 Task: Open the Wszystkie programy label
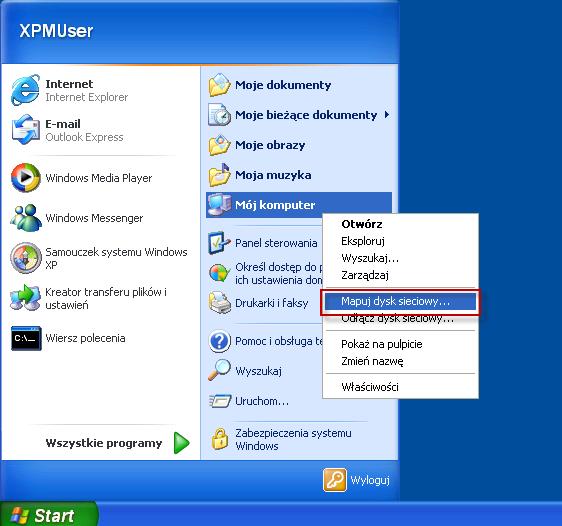point(104,443)
